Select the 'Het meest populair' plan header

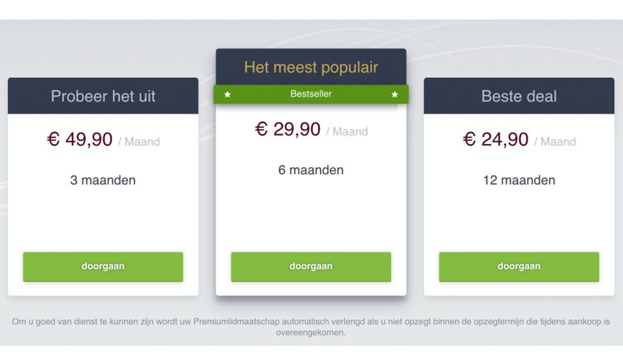(x=311, y=67)
